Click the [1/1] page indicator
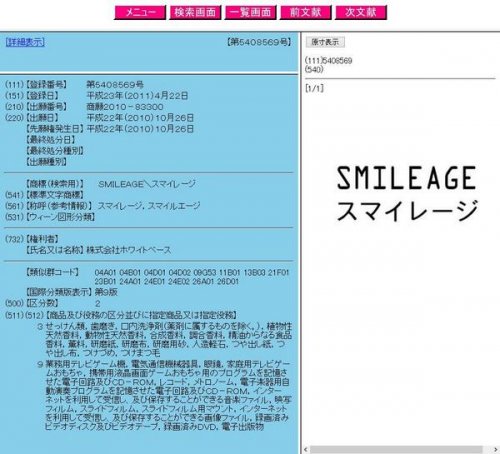The width and height of the screenshot is (500, 454). click(x=314, y=89)
